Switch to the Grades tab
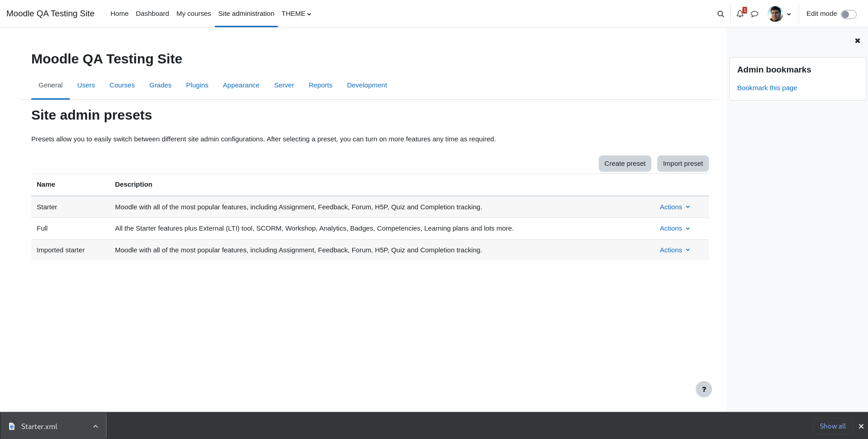 tap(160, 85)
